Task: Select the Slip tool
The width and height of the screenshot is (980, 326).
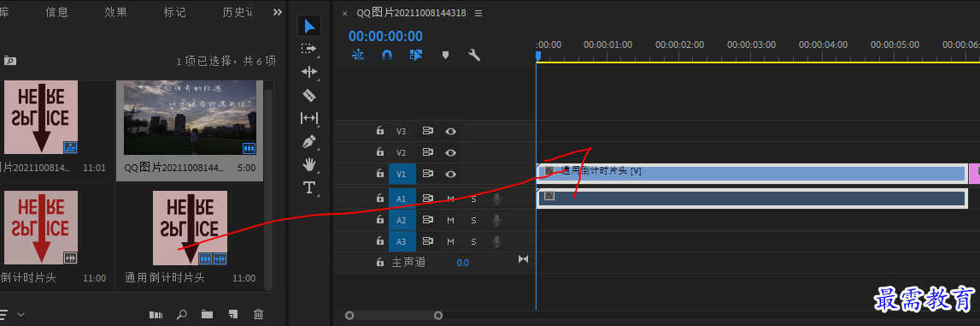Action: (x=309, y=117)
